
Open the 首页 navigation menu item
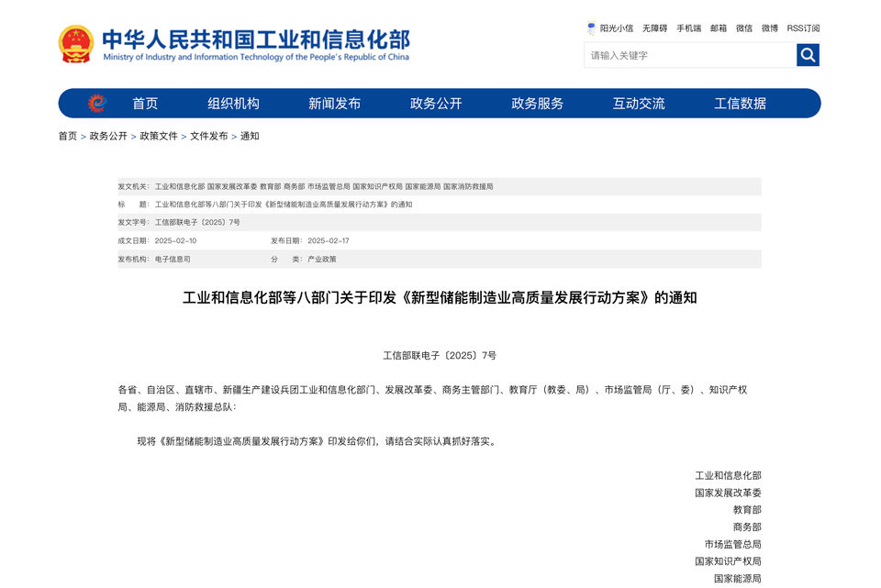tap(145, 104)
